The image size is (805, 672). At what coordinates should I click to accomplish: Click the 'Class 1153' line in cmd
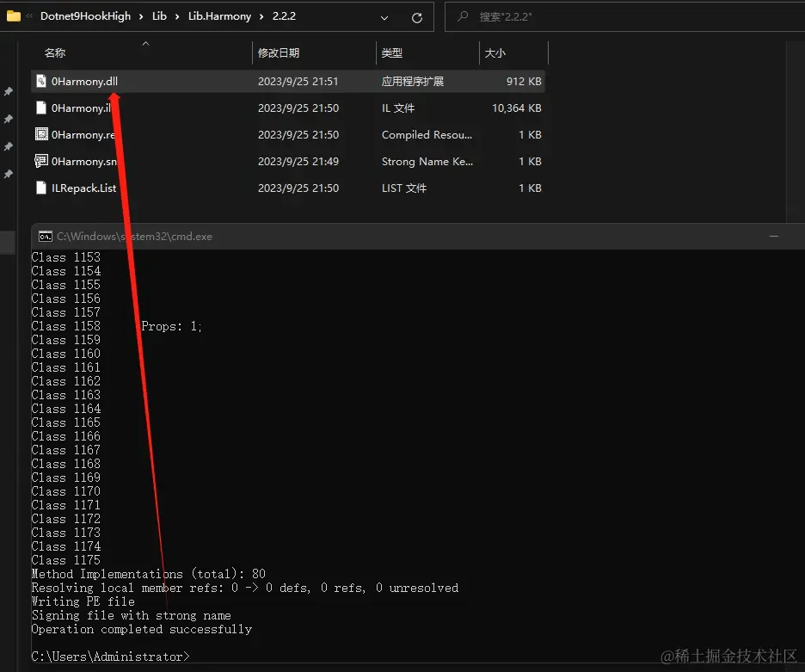click(x=65, y=257)
